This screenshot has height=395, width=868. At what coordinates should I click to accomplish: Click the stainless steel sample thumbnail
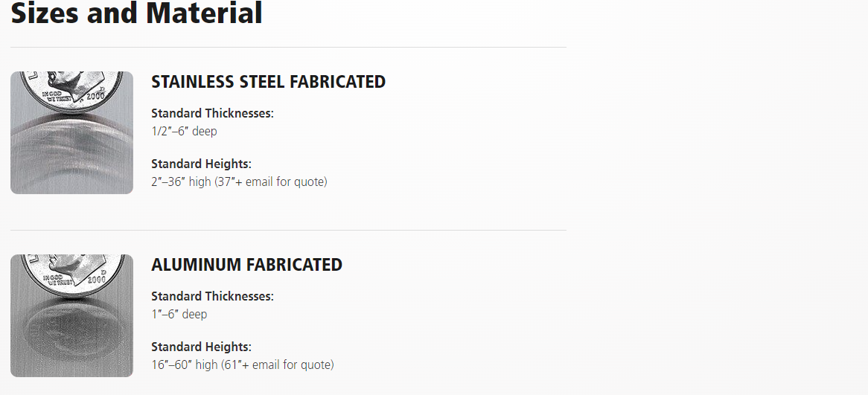click(x=72, y=132)
